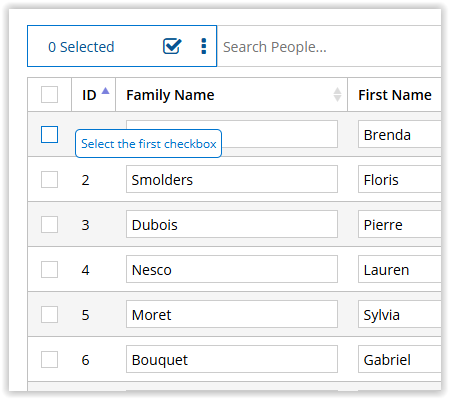
Task: Sort by ID using the ascending arrow
Action: (x=105, y=91)
